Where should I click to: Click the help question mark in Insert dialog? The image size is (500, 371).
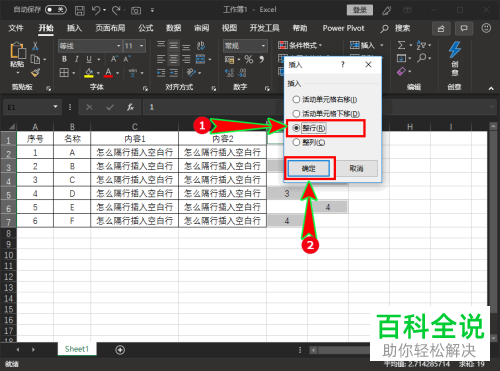pyautogui.click(x=342, y=65)
